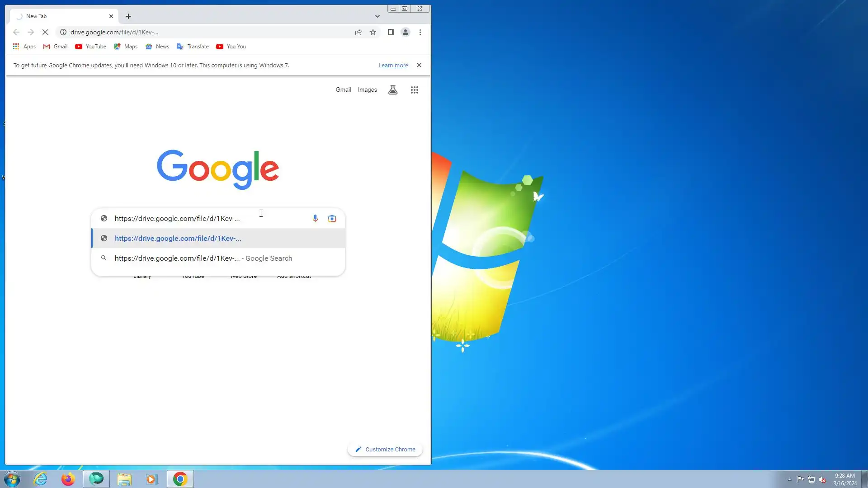Open the Google apps grid

[414, 90]
